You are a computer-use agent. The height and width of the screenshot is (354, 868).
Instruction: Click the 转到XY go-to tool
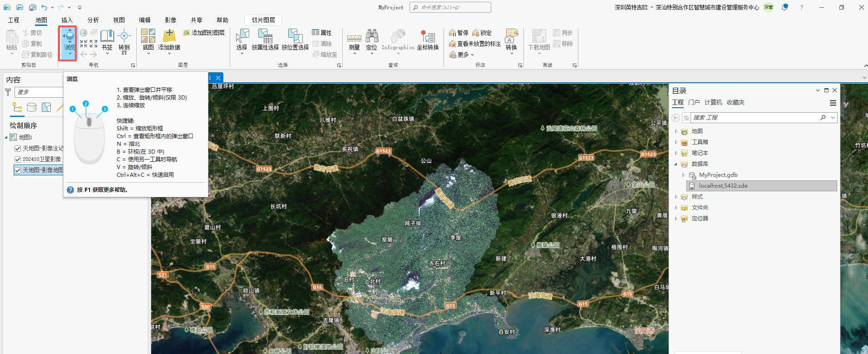pyautogui.click(x=124, y=41)
